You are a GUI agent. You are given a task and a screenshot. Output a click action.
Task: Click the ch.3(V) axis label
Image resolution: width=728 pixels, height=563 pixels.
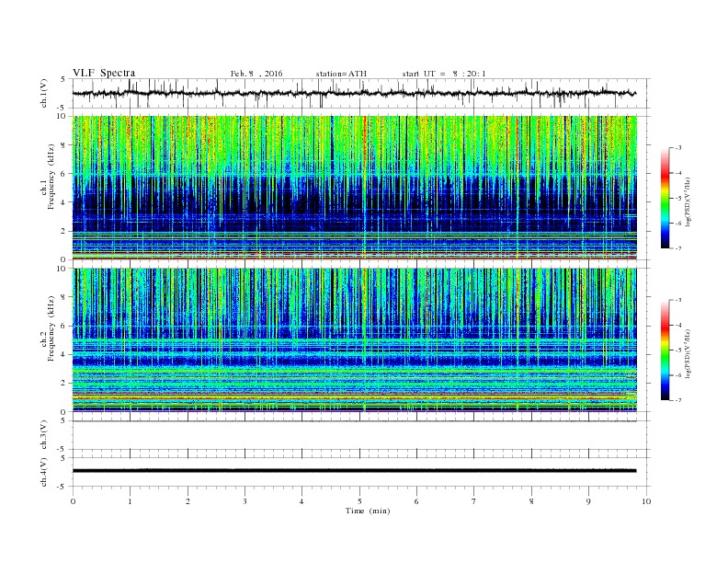pos(44,435)
